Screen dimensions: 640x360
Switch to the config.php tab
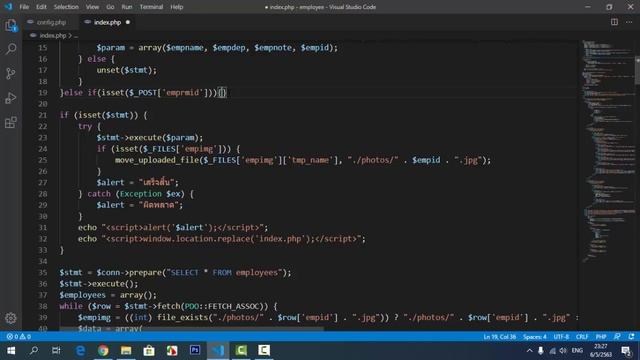[51, 22]
